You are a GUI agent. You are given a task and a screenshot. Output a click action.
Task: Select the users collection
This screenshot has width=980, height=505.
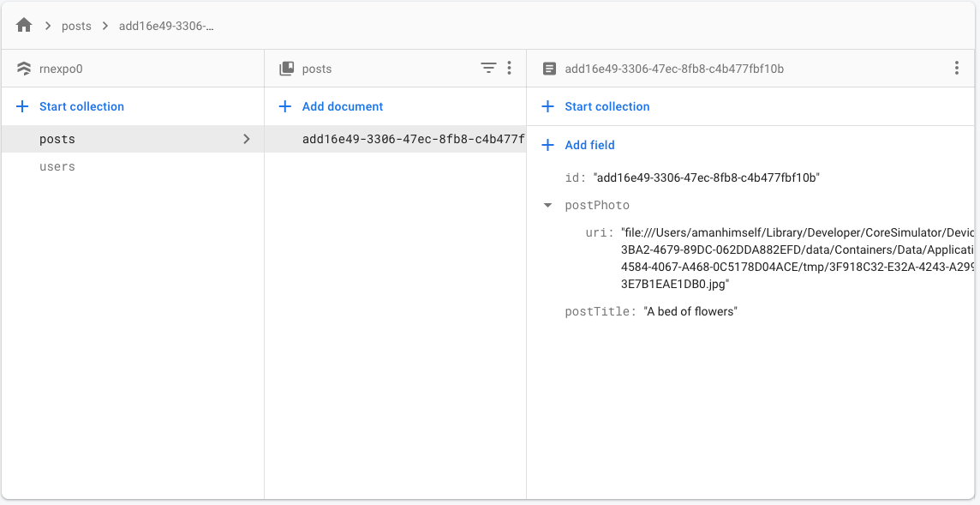pos(57,166)
